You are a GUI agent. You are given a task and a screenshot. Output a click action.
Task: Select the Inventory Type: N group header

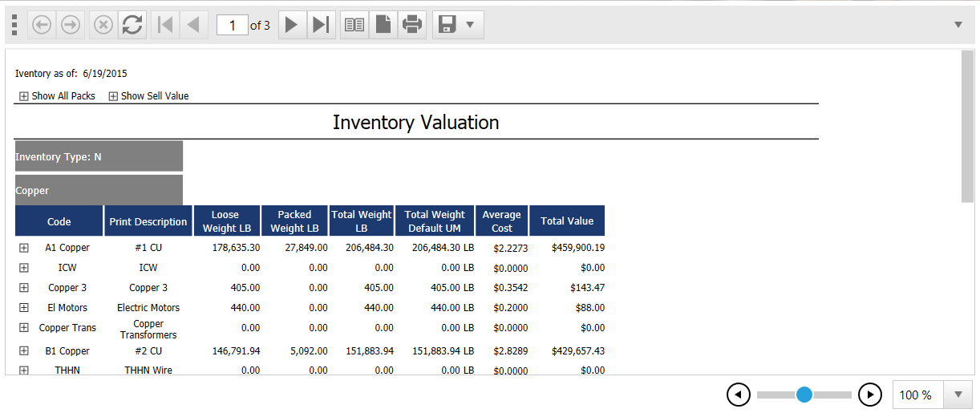pos(99,156)
